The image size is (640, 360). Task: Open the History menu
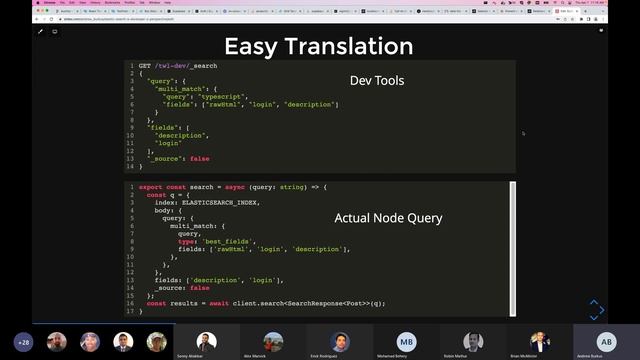click(x=95, y=2)
